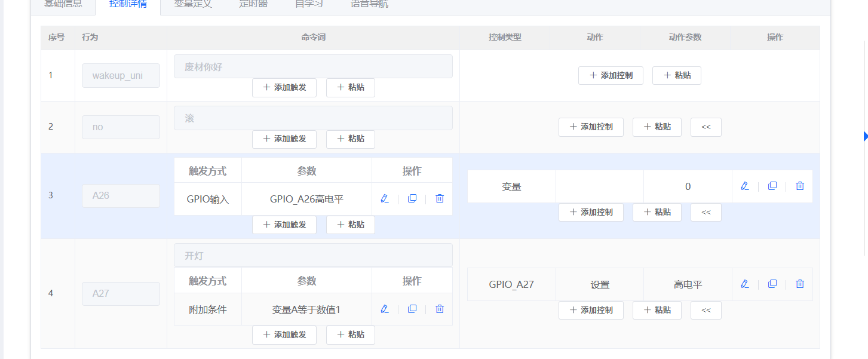The height and width of the screenshot is (359, 868).
Task: Duplicate the GPIO_A26 trigger using copy icon
Action: pos(412,198)
